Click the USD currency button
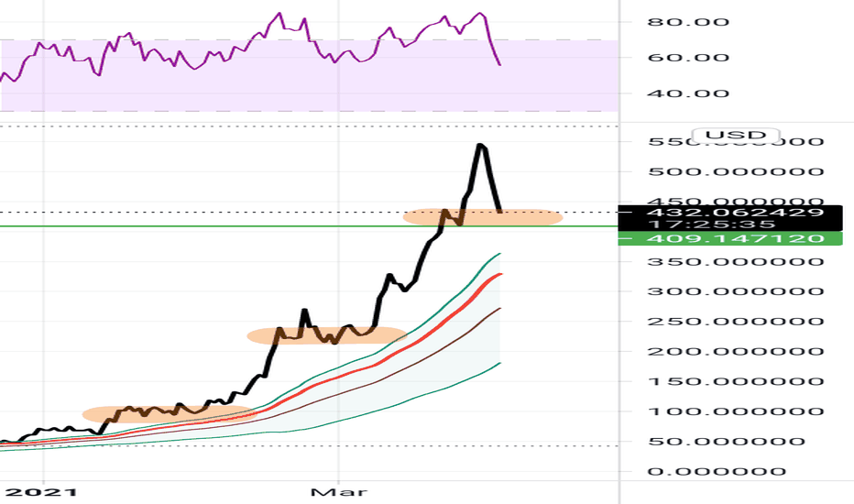This screenshot has width=854, height=504. click(736, 135)
